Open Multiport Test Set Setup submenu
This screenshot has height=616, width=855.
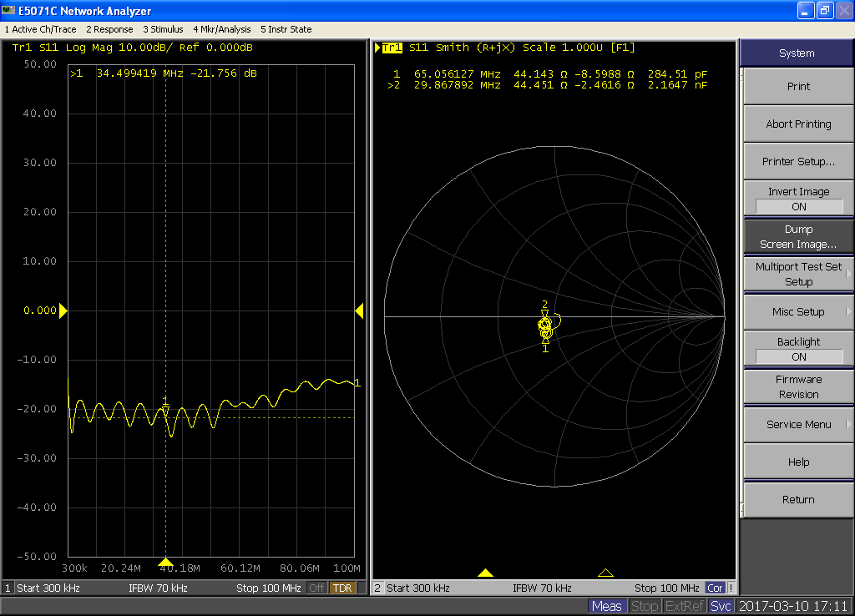point(798,275)
